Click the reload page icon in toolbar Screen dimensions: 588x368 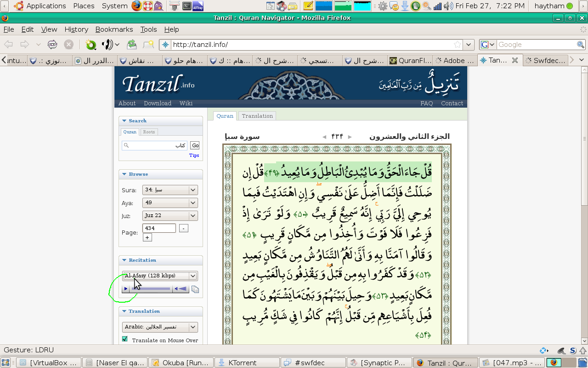click(x=52, y=45)
